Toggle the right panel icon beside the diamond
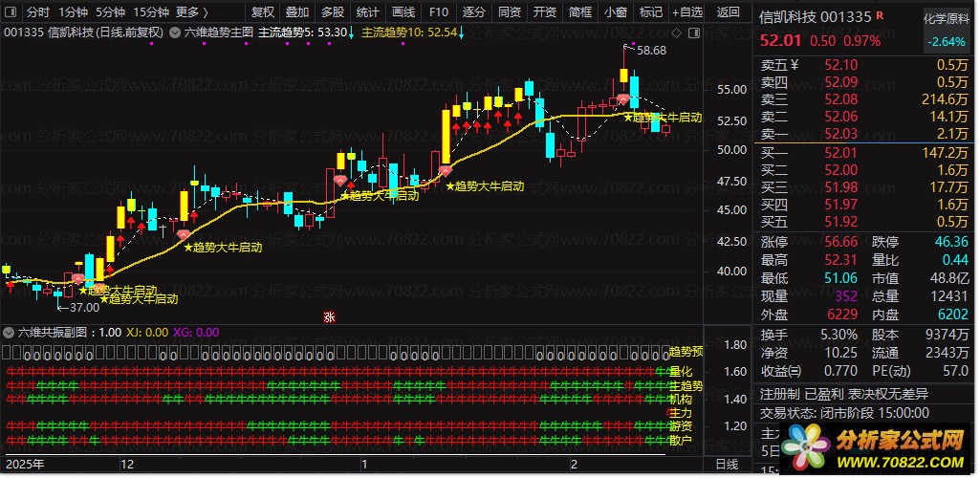This screenshot has height=478, width=980. (x=693, y=33)
